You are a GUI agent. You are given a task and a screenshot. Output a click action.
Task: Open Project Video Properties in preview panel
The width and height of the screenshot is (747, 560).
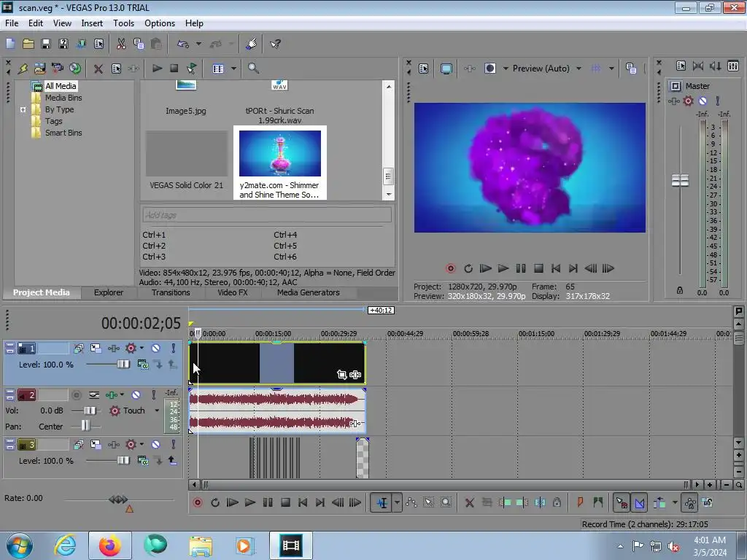[424, 69]
